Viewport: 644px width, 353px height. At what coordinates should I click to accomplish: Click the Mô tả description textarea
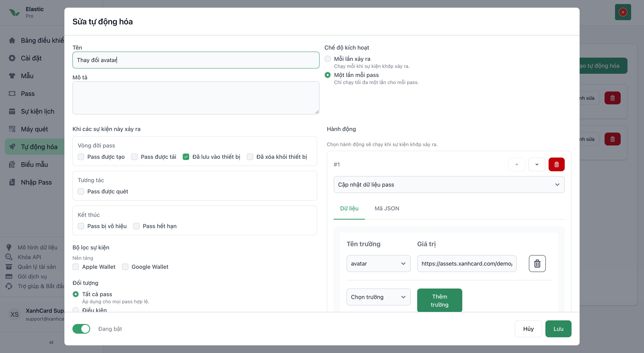click(196, 98)
